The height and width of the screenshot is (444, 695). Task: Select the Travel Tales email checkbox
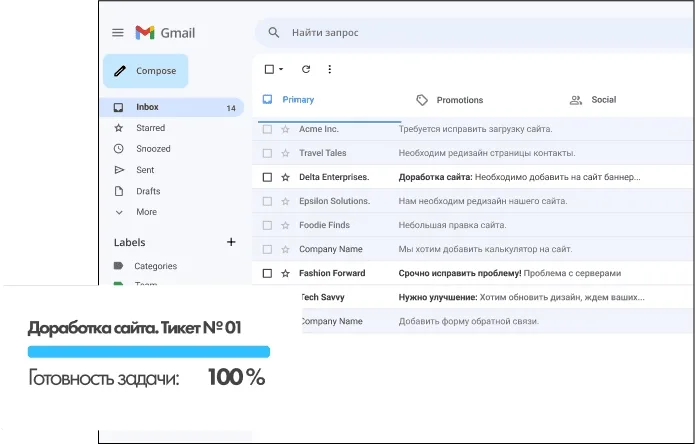(267, 153)
